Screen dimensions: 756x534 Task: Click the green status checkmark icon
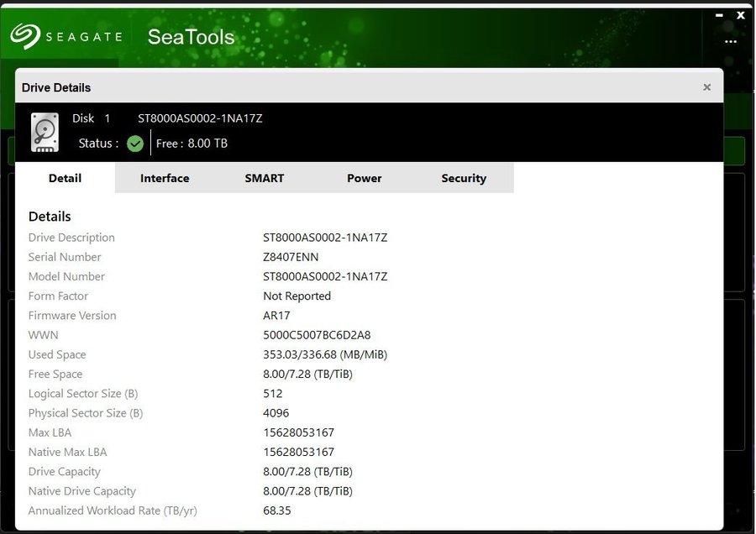(135, 144)
